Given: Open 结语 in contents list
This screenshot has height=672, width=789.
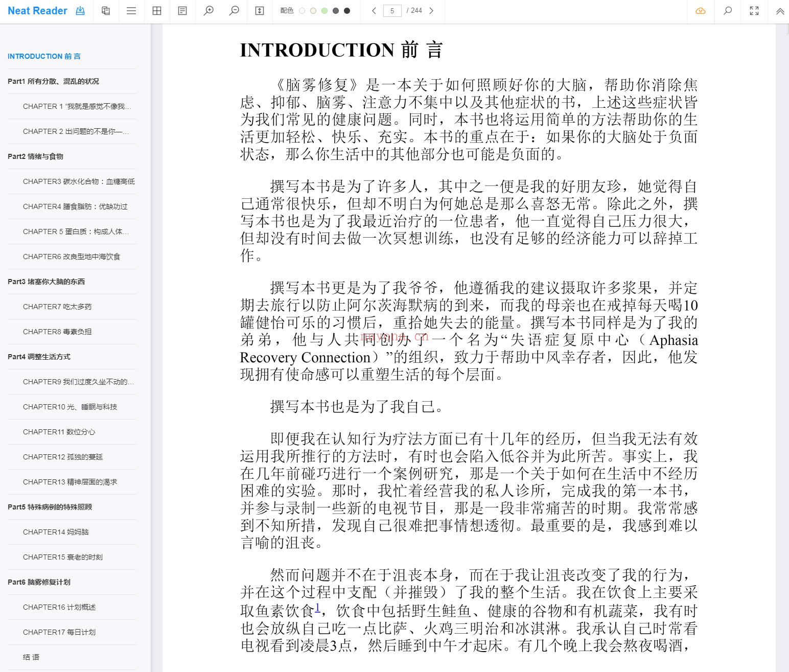Looking at the screenshot, I should pyautogui.click(x=31, y=657).
